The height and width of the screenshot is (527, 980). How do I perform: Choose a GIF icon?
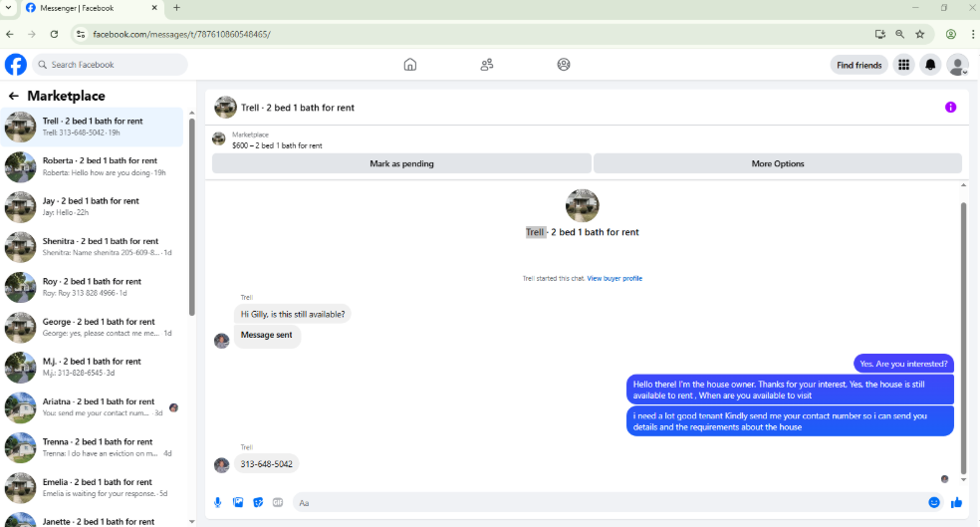coord(278,503)
